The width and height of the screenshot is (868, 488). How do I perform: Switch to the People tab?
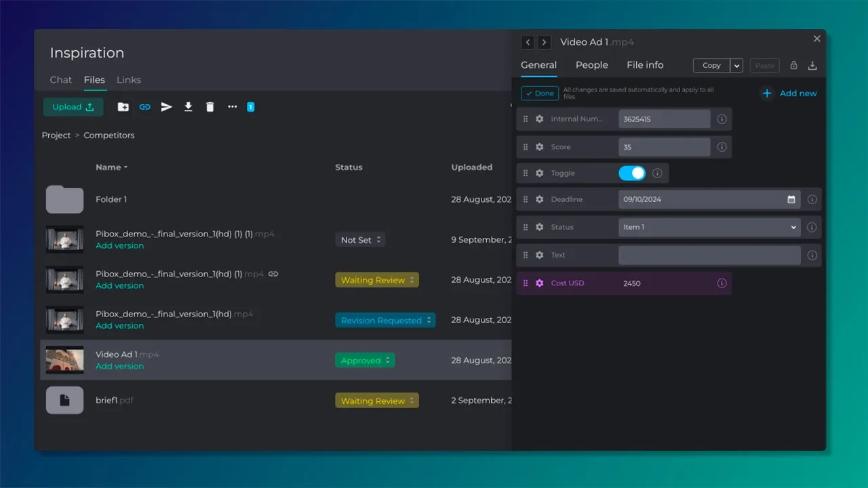(591, 65)
